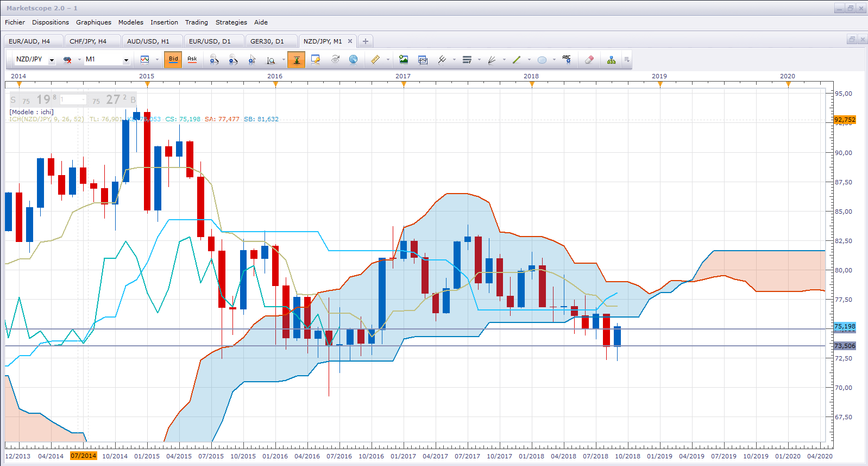Select the ellipse shape tool
This screenshot has width=868, height=466.
(542, 60)
